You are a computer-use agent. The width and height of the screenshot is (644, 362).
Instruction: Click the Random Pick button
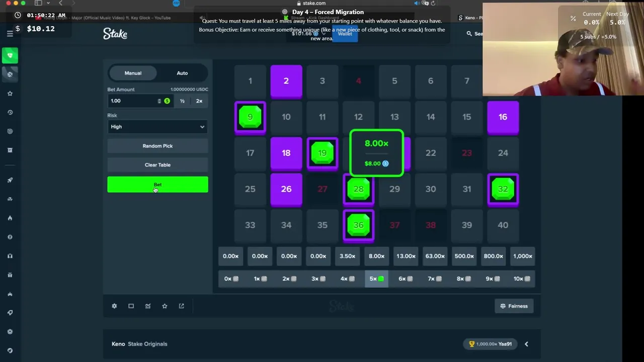(x=157, y=146)
